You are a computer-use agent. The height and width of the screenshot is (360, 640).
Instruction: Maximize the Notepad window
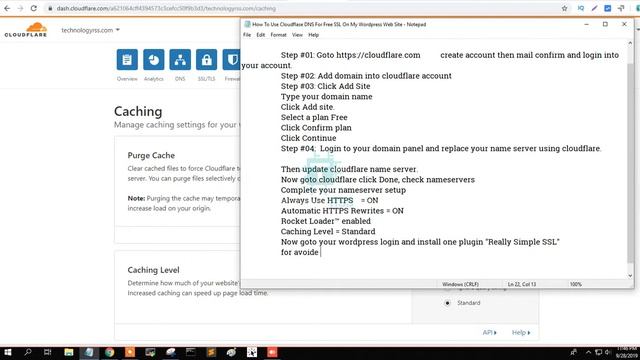(605, 24)
